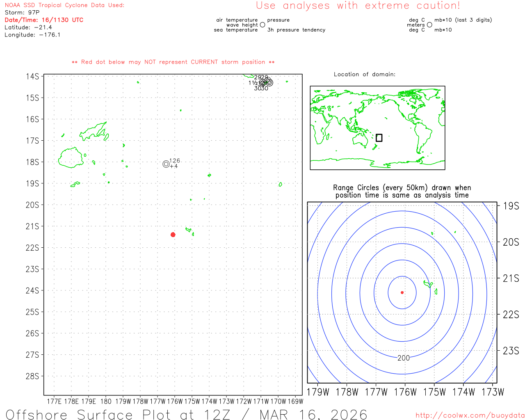The image size is (525, 420).
Task: Click the red storm position dot on main map
Action: coord(173,235)
